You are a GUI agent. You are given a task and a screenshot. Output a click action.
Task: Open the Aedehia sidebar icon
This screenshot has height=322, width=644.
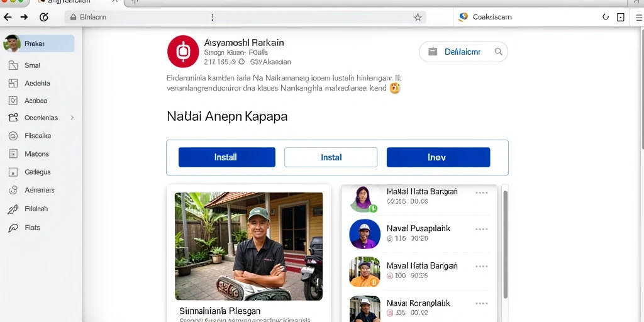click(x=13, y=84)
